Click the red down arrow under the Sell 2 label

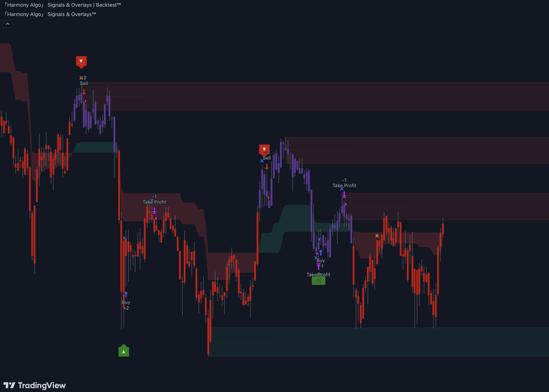84,92
